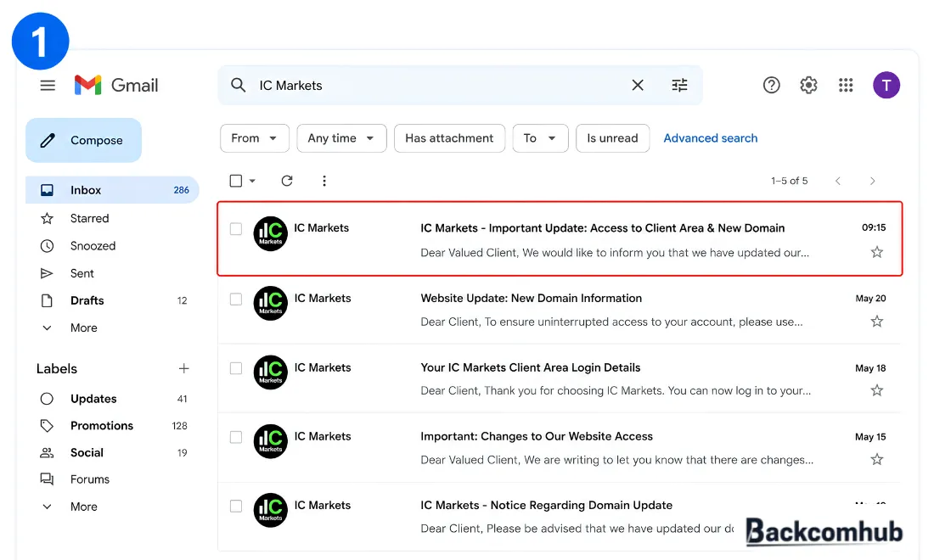Viewport: 934px width, 560px height.
Task: Toggle the select-all checkbox
Action: tap(236, 181)
